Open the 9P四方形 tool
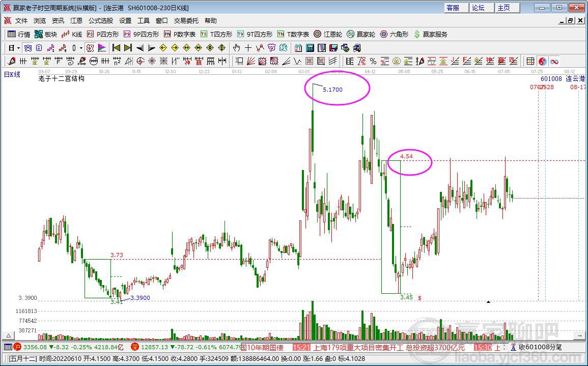 (142, 35)
